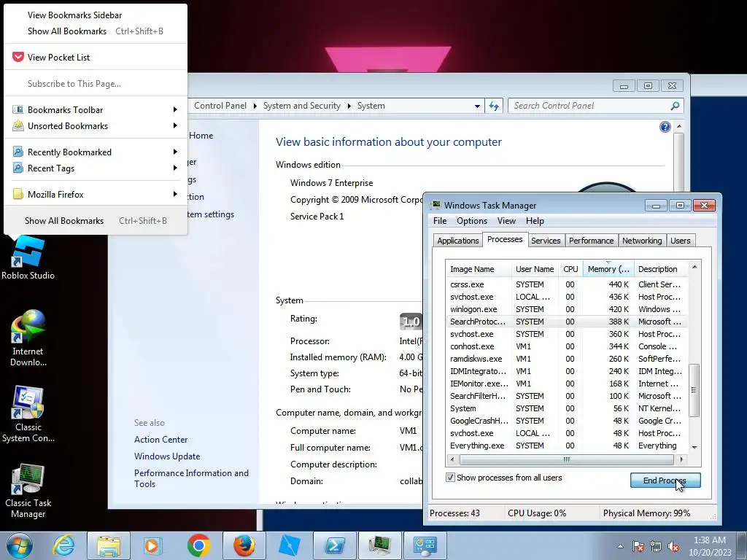This screenshot has width=747, height=560.
Task: Switch to the Applications tab
Action: (458, 241)
